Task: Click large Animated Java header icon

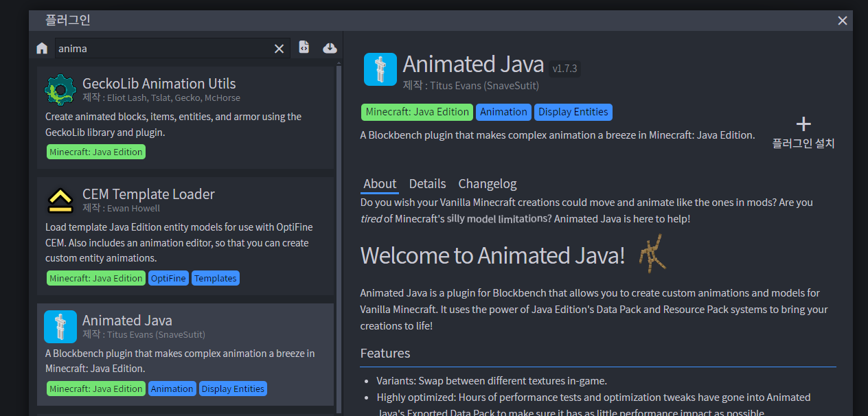Action: coord(380,69)
